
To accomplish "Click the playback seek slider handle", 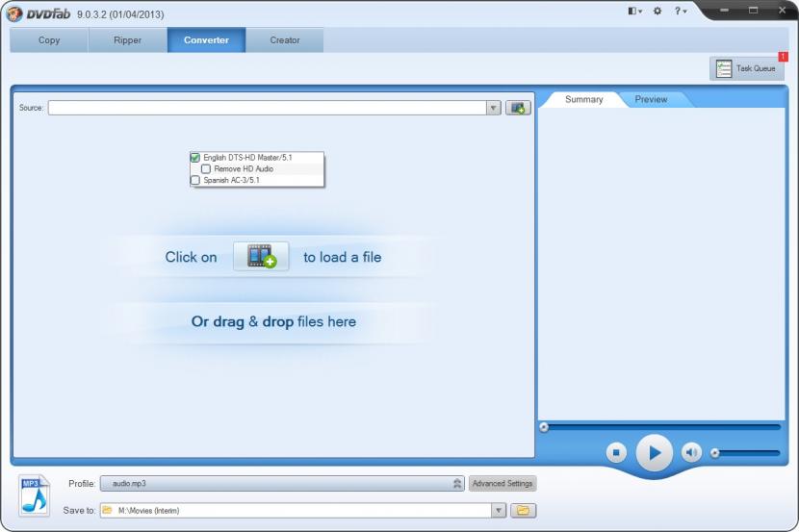I will pos(544,427).
